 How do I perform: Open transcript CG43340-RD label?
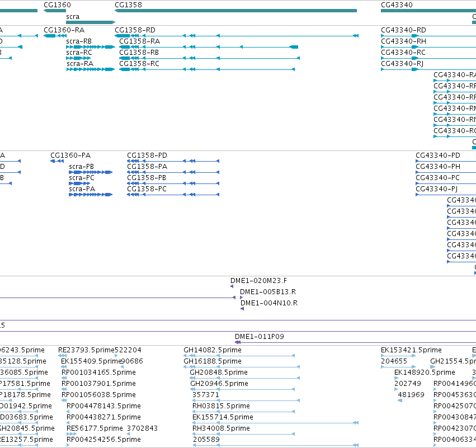tap(403, 30)
